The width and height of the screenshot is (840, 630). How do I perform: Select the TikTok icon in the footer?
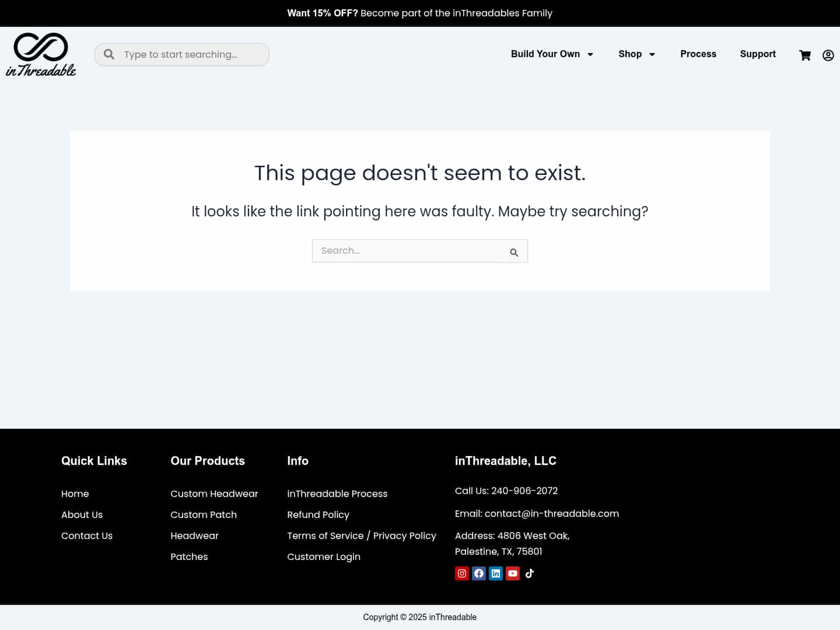click(x=529, y=573)
